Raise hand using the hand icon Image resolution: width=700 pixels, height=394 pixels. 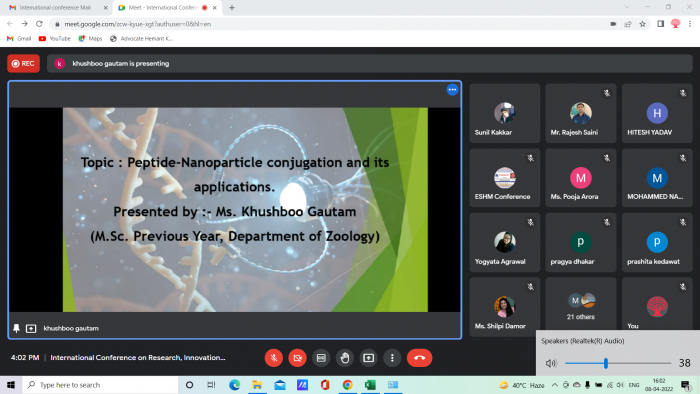point(345,358)
